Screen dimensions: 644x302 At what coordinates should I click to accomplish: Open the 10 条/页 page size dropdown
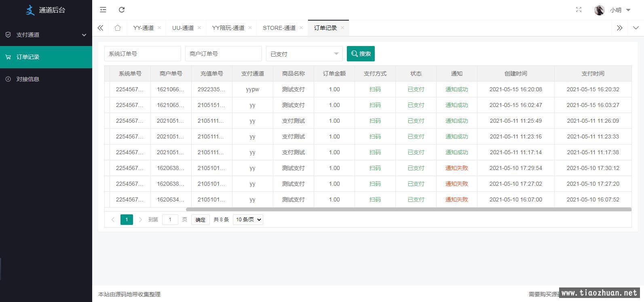tap(248, 220)
